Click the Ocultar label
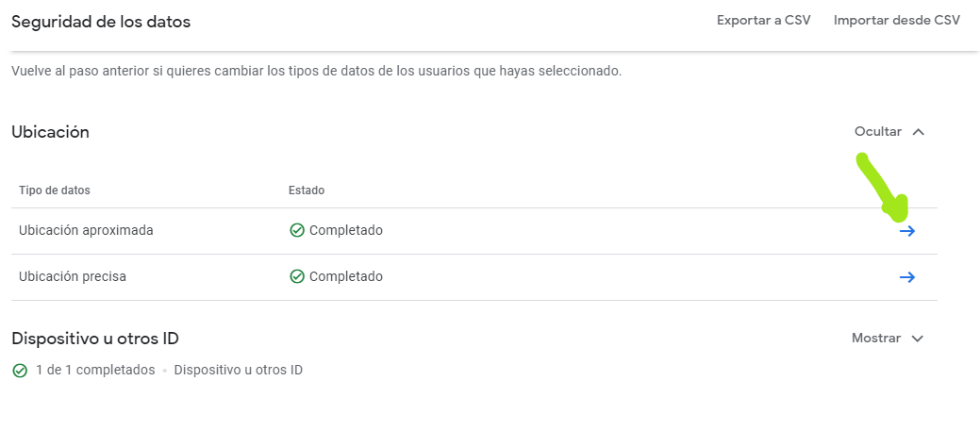 [x=878, y=132]
